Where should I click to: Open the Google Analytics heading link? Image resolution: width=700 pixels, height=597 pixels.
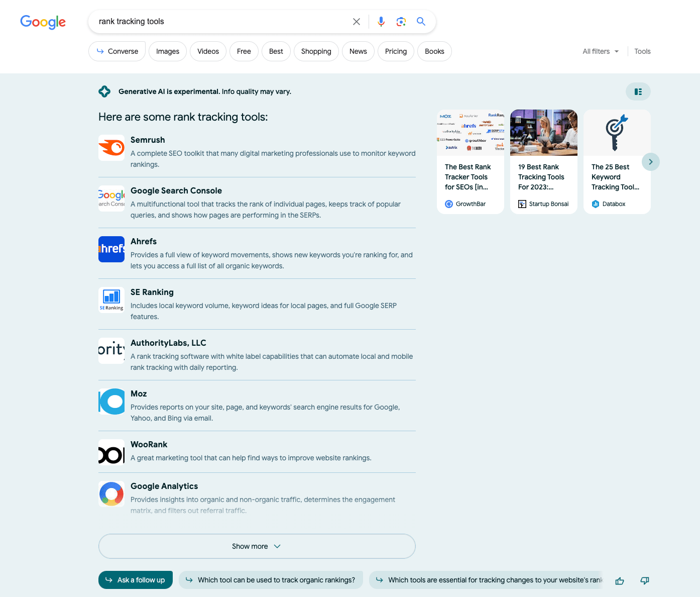[x=164, y=486]
